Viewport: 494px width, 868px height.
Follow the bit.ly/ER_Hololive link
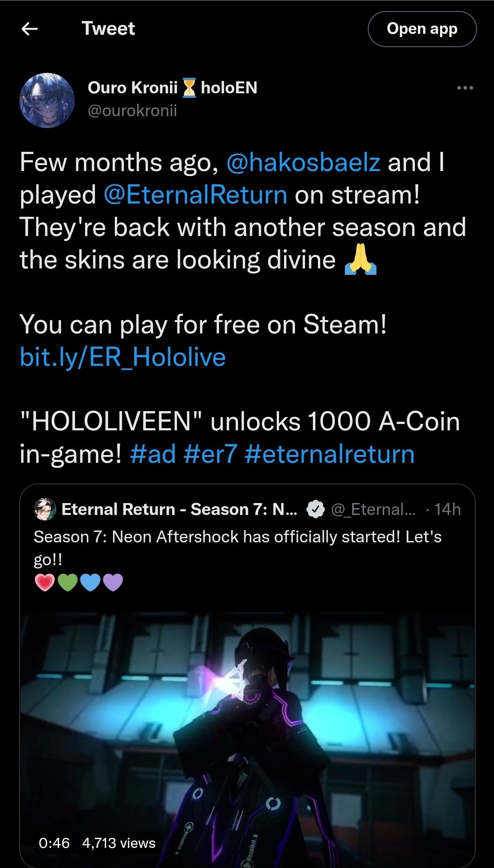tap(123, 357)
